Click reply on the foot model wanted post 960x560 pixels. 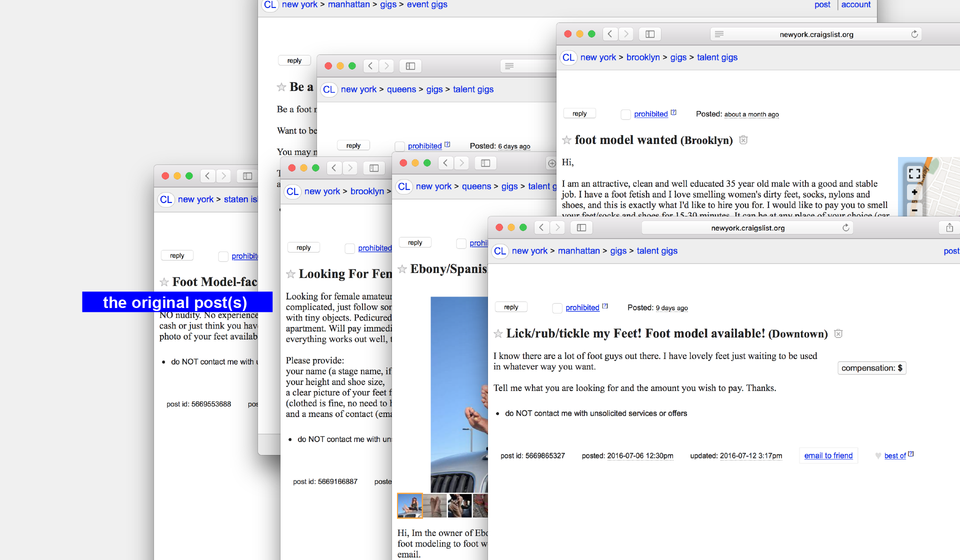pos(579,113)
